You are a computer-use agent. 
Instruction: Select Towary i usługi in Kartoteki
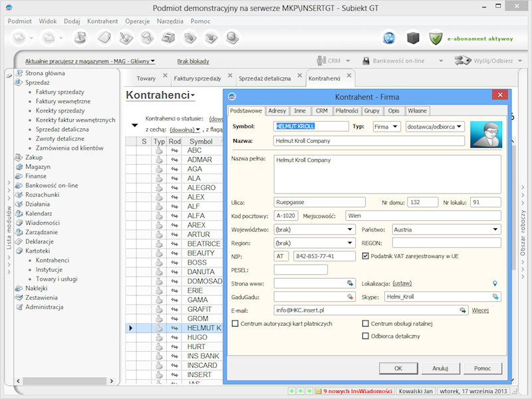[x=57, y=279]
